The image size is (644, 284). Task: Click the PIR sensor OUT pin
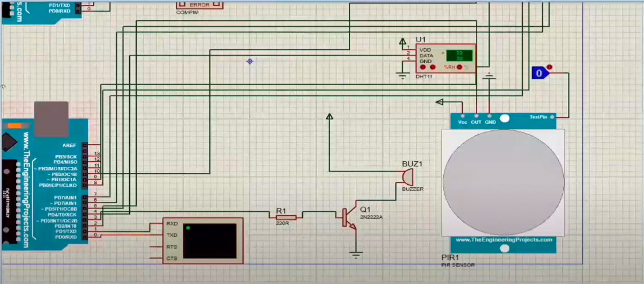476,116
